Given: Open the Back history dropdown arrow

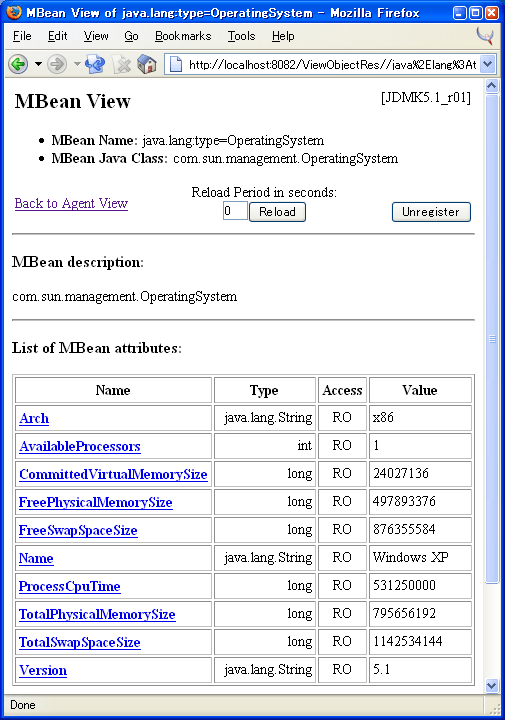Looking at the screenshot, I should 39,64.
